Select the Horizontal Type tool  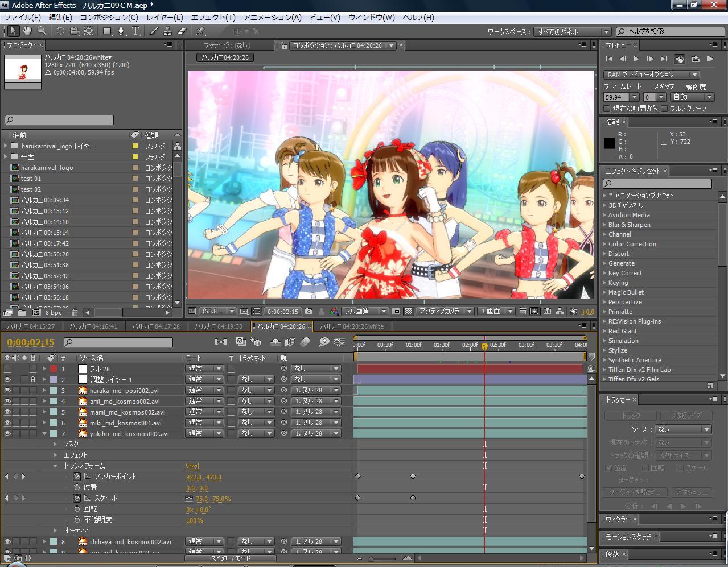[x=135, y=31]
